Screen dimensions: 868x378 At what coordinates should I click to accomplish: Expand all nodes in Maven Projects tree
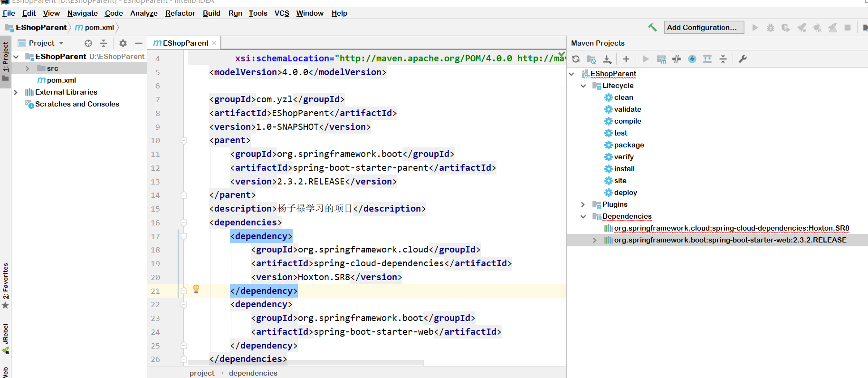coord(707,59)
